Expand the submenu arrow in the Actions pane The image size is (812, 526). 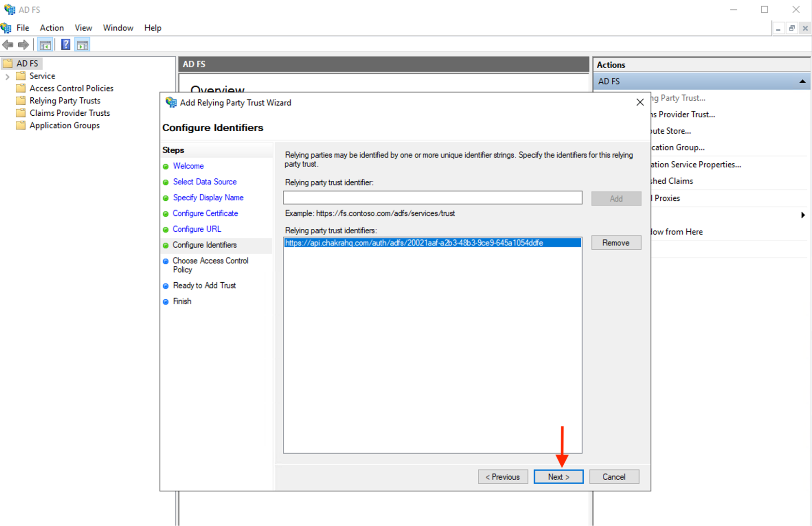[x=803, y=215]
